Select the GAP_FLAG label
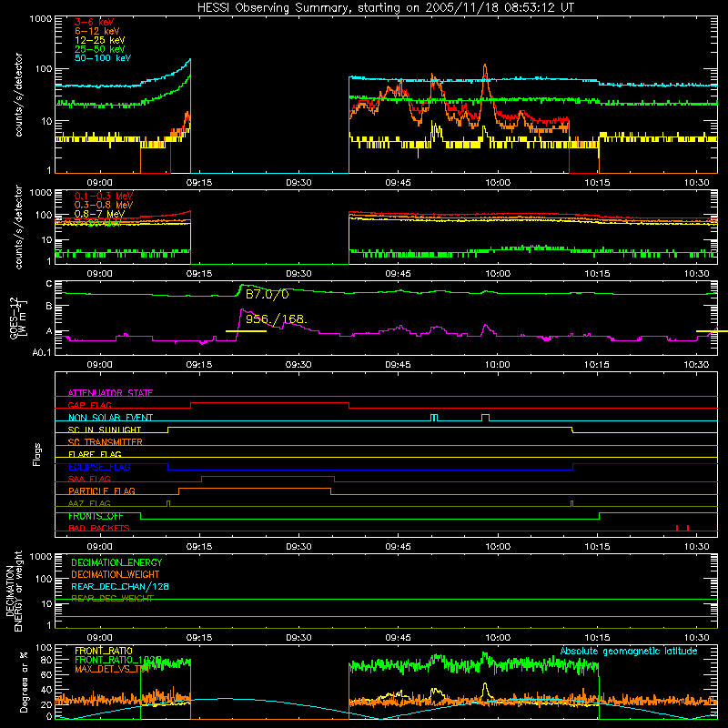 coord(89,405)
